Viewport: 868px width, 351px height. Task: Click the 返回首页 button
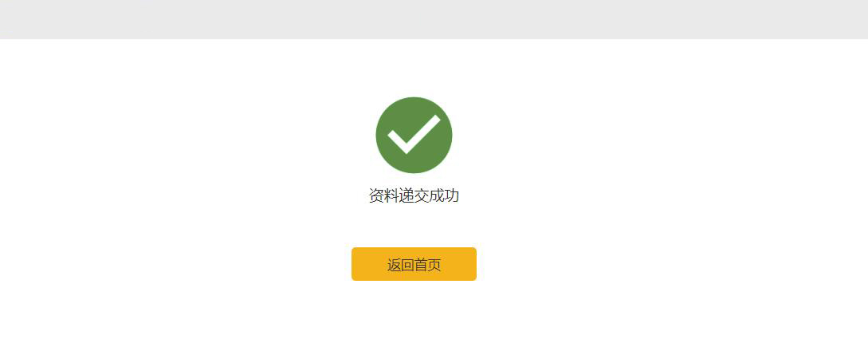(414, 264)
